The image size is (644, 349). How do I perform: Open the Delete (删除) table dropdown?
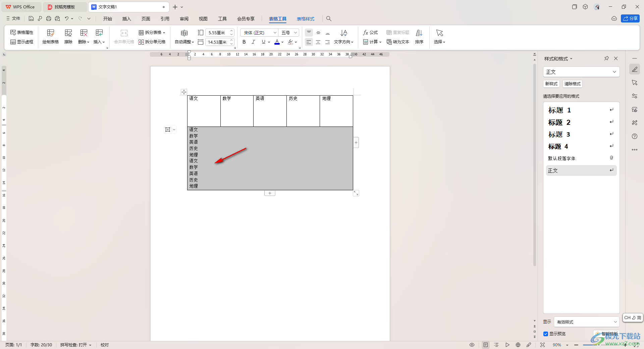click(x=84, y=37)
